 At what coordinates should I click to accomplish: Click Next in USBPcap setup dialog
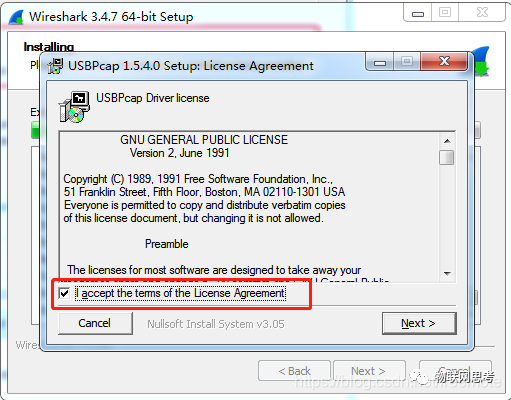pyautogui.click(x=419, y=323)
